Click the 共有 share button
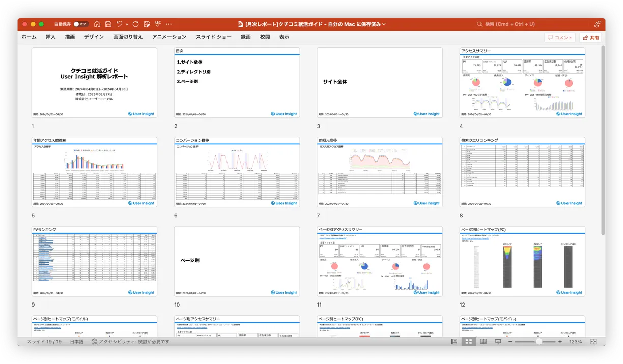The width and height of the screenshot is (623, 364). pyautogui.click(x=590, y=37)
